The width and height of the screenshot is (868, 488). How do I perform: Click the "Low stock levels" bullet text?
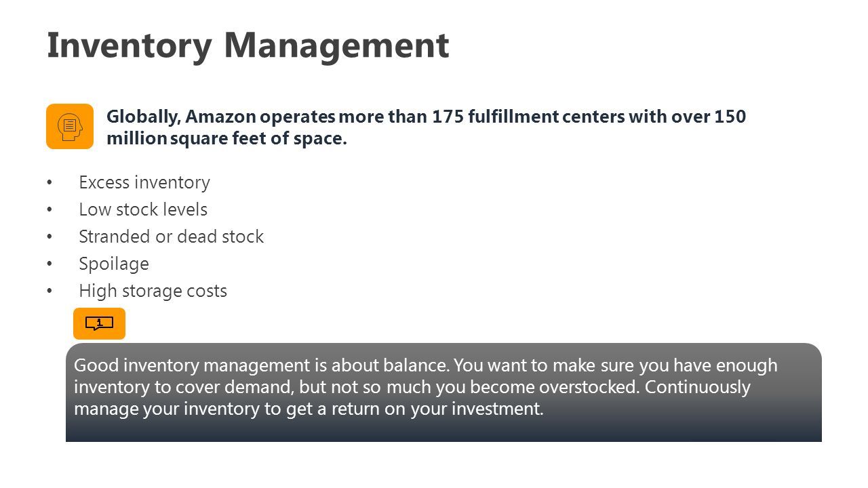(x=143, y=209)
